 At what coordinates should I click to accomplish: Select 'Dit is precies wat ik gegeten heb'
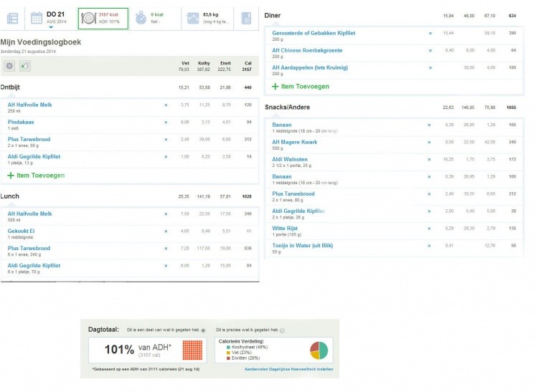point(282,330)
